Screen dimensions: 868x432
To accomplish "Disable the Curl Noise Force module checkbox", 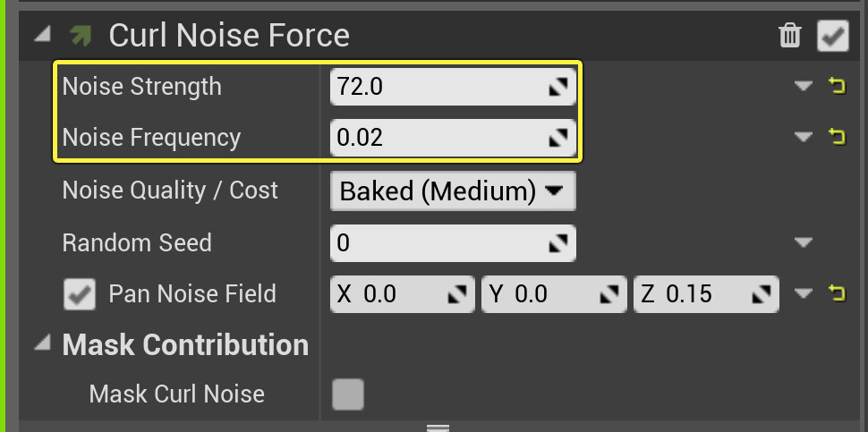I will pos(832,36).
